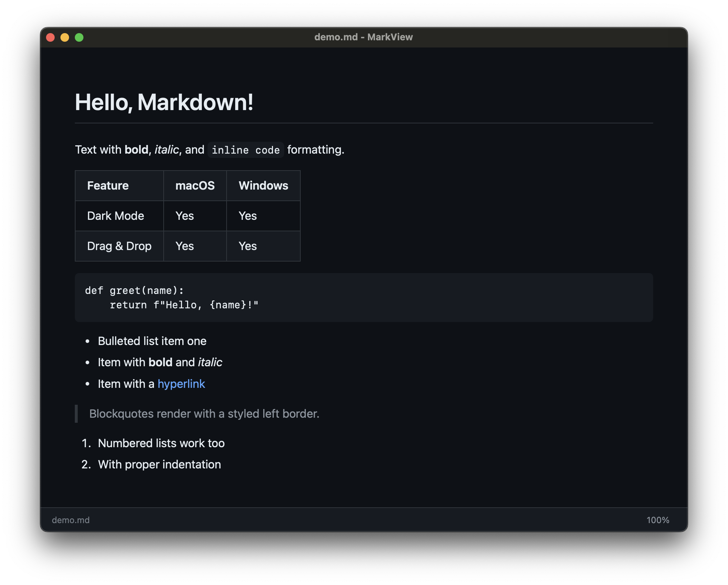This screenshot has height=585, width=728.
Task: Select the Windows column header
Action: click(x=263, y=185)
